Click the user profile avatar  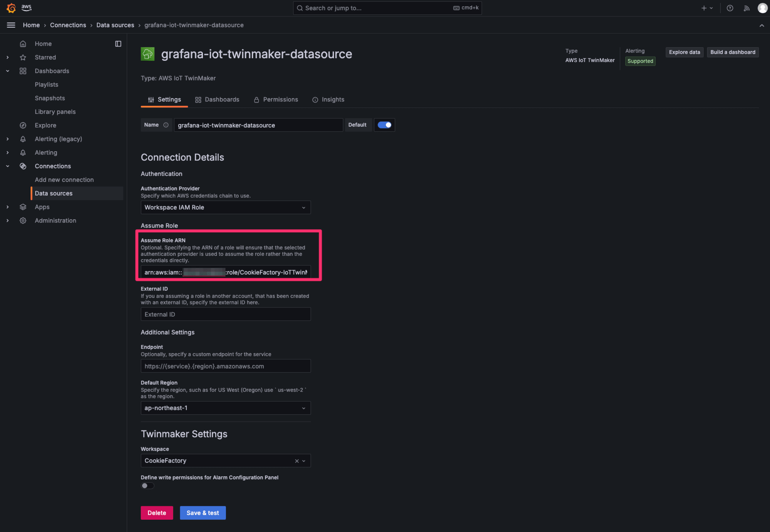(762, 8)
